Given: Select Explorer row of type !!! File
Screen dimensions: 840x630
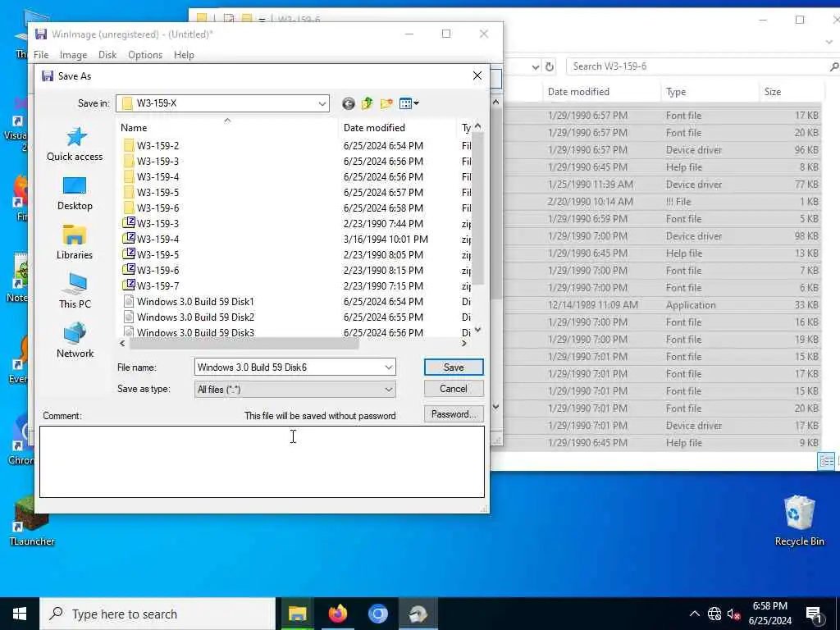Looking at the screenshot, I should pyautogui.click(x=662, y=202).
